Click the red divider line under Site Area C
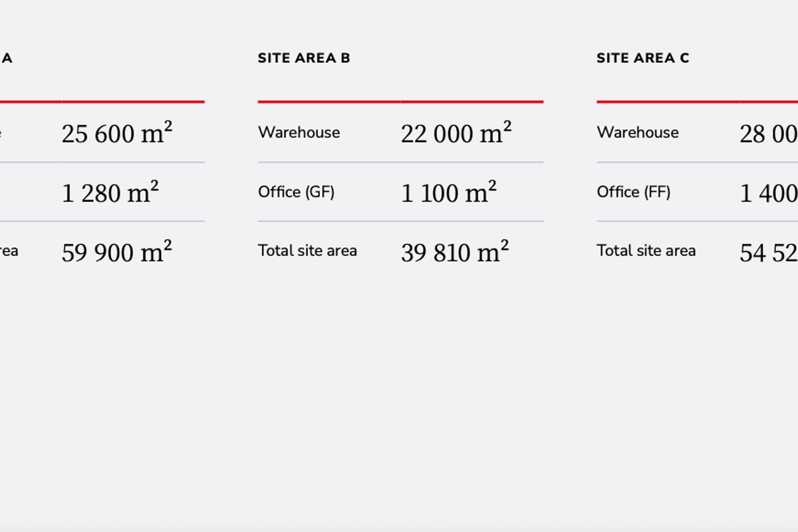This screenshot has width=798, height=532. (x=697, y=102)
